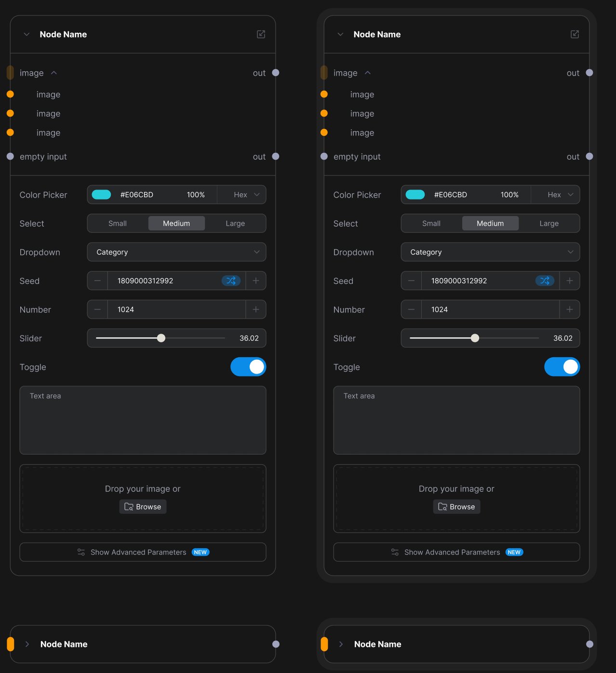Randomize seed with shuffle icon in unselected node
The image size is (616, 673).
tap(231, 281)
